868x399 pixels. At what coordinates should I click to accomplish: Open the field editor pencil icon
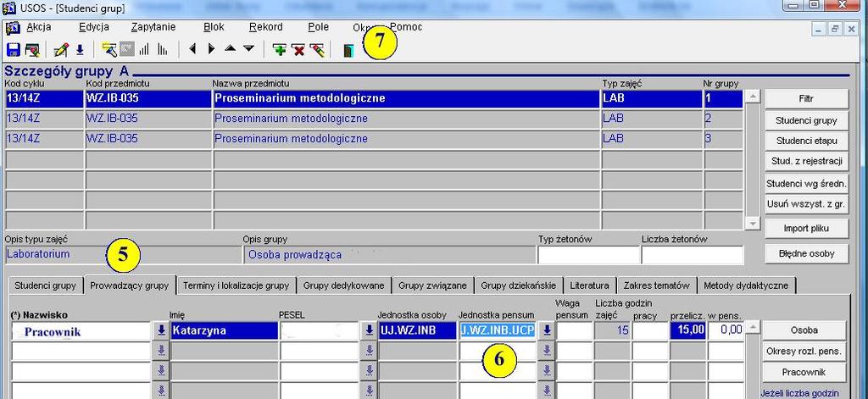click(61, 50)
